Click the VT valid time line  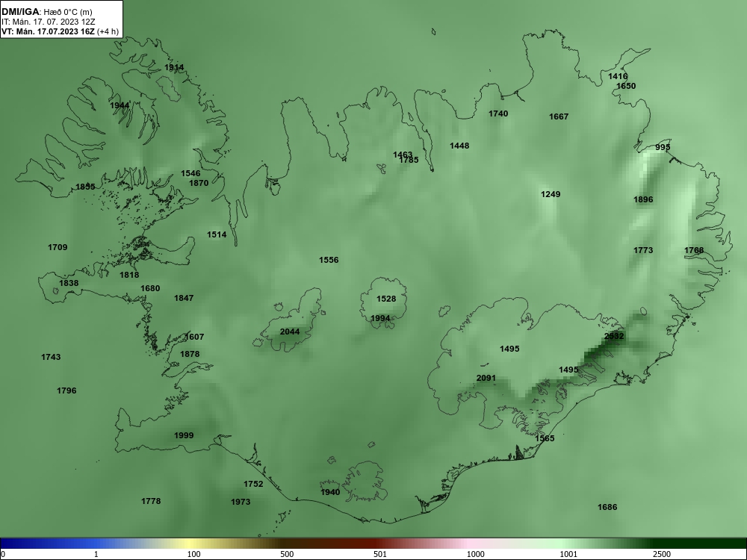(59, 31)
